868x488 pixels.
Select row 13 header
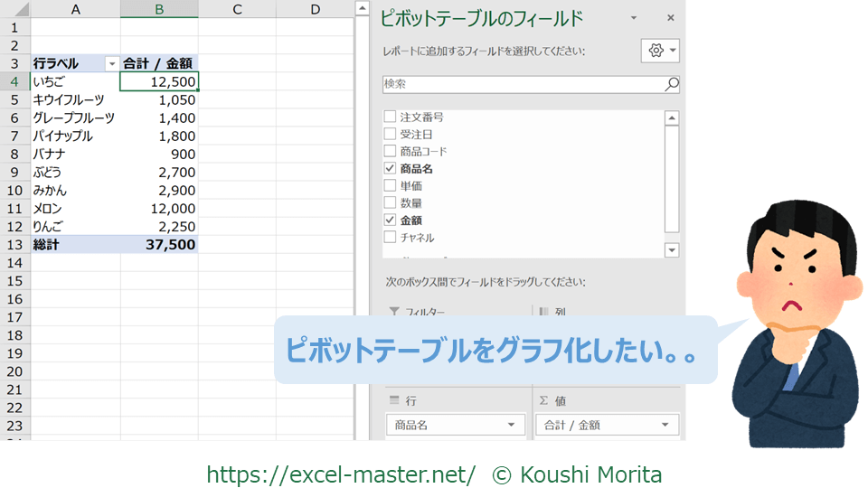[14, 244]
